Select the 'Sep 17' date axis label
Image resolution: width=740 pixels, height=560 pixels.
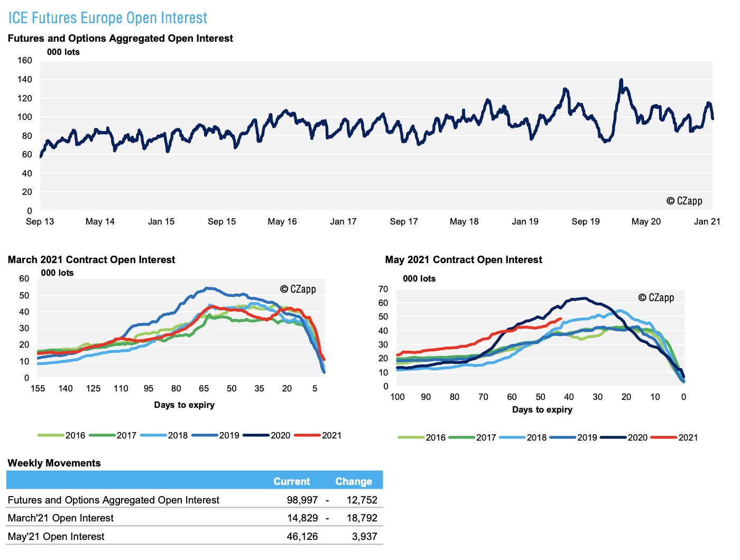coord(404,221)
